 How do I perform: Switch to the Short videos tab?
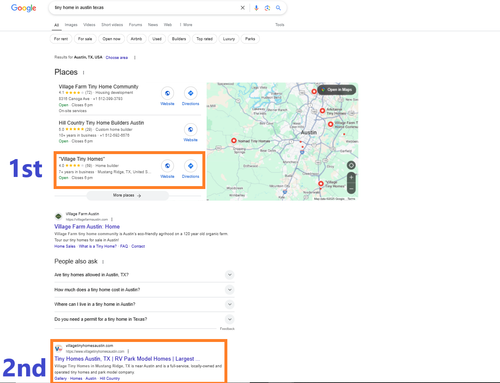click(x=112, y=25)
